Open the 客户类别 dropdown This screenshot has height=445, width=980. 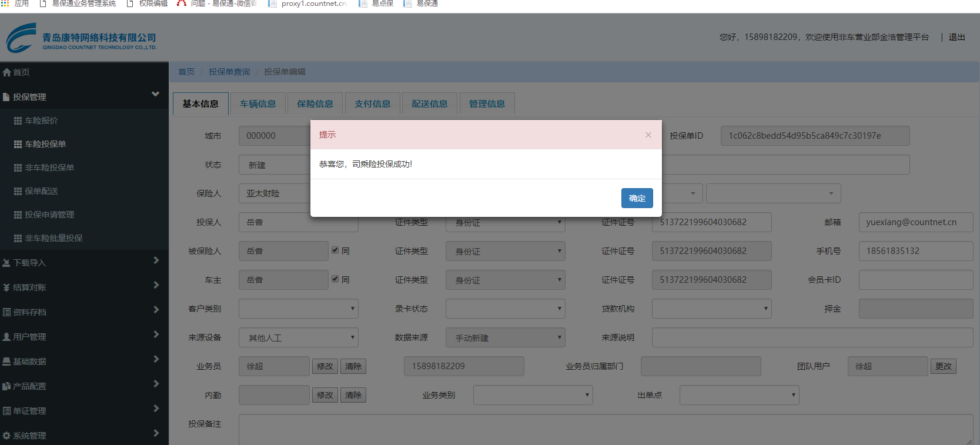click(x=298, y=309)
